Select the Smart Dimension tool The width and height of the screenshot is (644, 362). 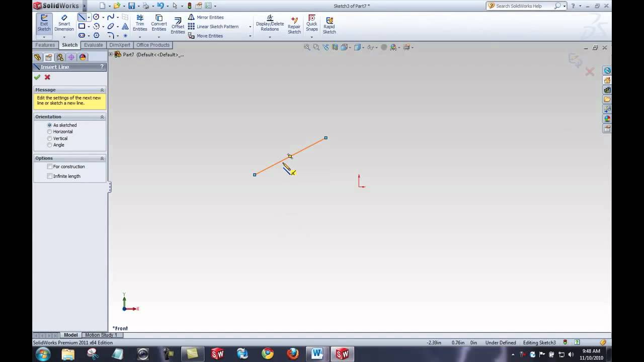coord(64,23)
